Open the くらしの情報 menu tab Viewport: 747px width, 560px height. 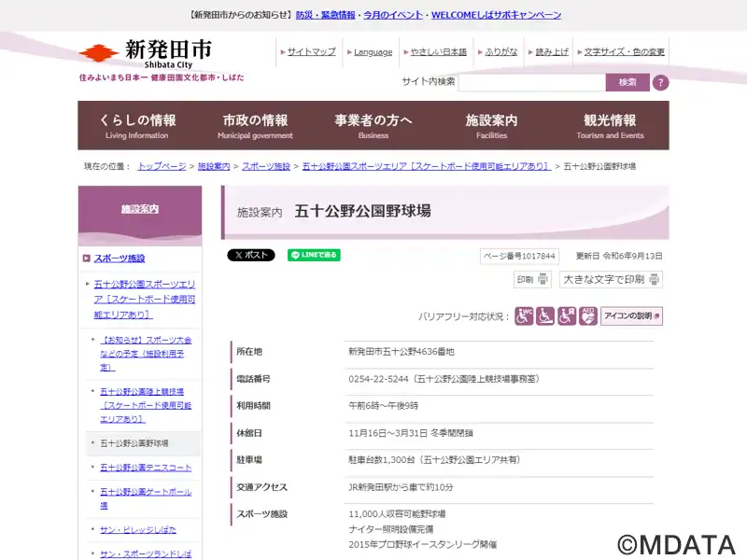pyautogui.click(x=137, y=126)
